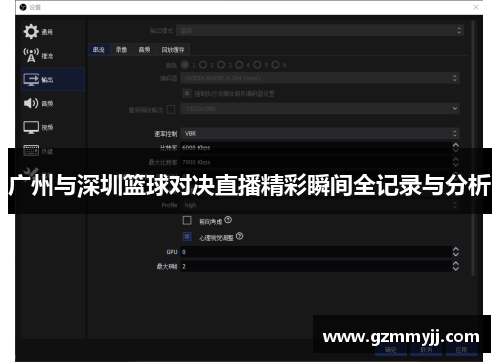Select audio track 4 radio button
This screenshot has width=500, height=362.
[x=239, y=65]
